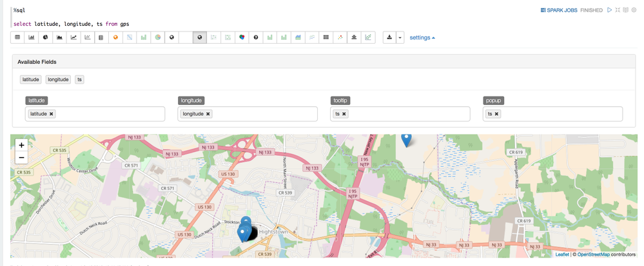644x266 pixels.
Task: Remove longitude from longitude field
Action: pos(208,114)
